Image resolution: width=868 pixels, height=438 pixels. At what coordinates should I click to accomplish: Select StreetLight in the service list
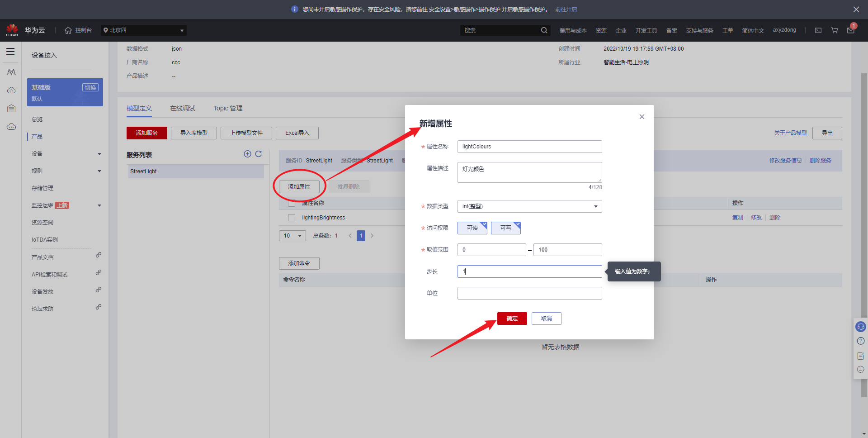tap(196, 171)
